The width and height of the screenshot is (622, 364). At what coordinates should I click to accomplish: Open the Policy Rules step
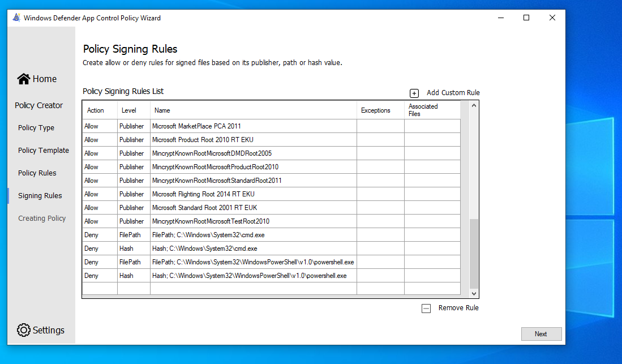pyautogui.click(x=37, y=173)
